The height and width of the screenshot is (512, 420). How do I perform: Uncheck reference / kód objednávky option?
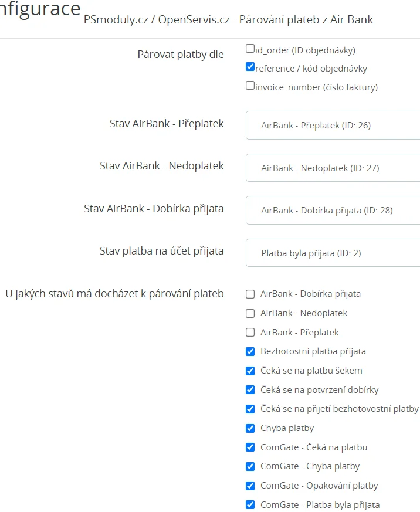[x=250, y=67]
